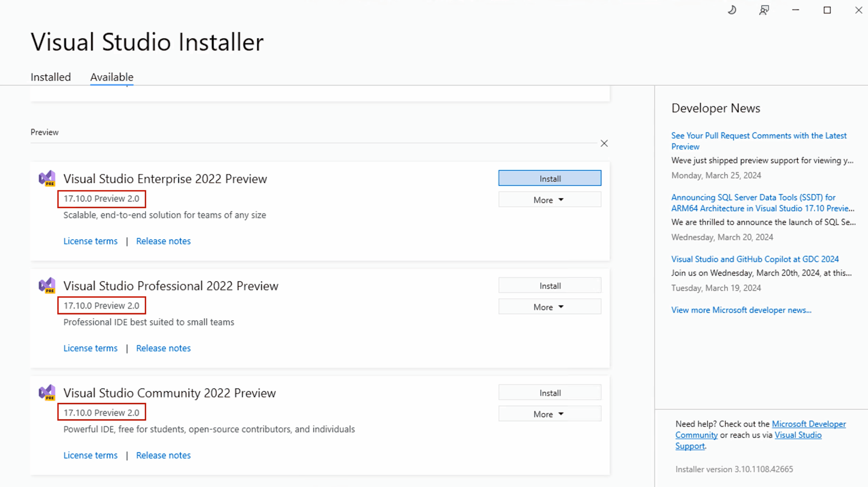Expand More dropdown for Community Preview
868x487 pixels.
[549, 414]
